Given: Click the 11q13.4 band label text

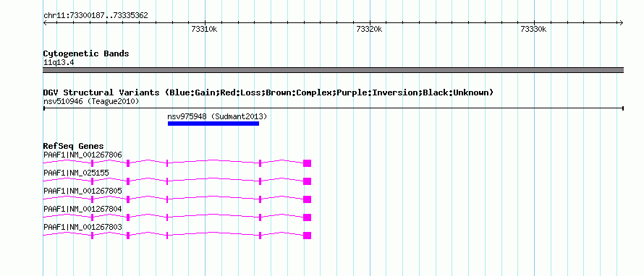Looking at the screenshot, I should [x=59, y=63].
